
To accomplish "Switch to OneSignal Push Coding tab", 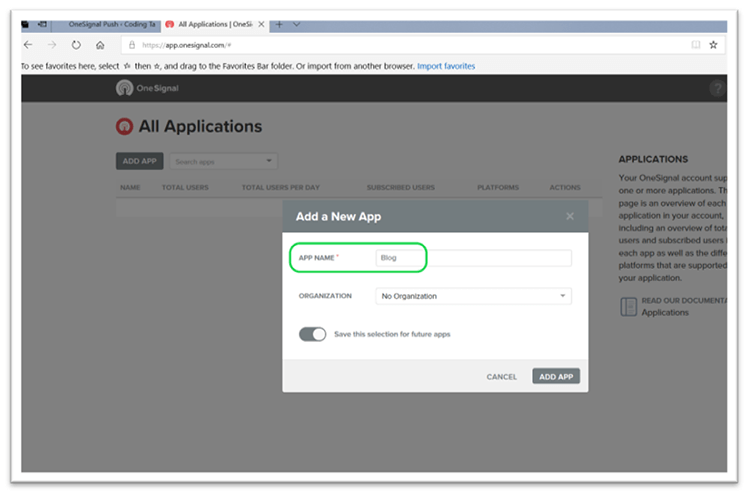I will coord(112,24).
